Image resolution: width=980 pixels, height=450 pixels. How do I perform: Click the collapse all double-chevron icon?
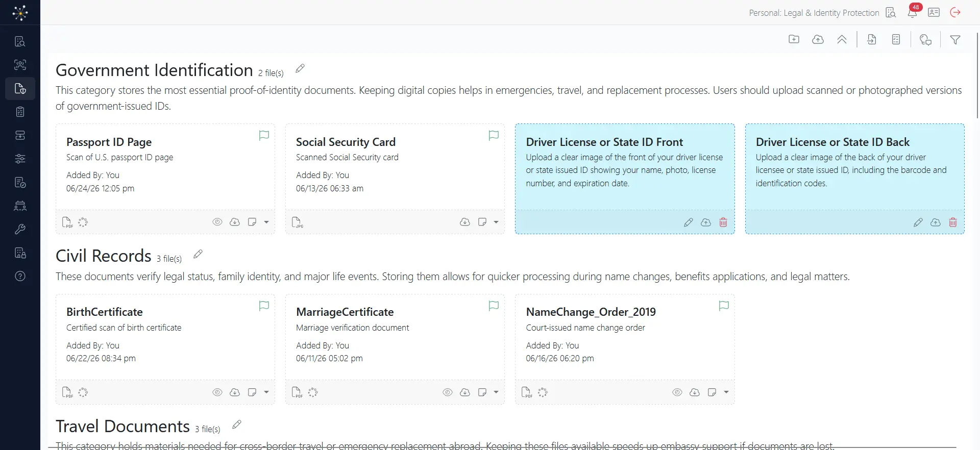pos(842,39)
